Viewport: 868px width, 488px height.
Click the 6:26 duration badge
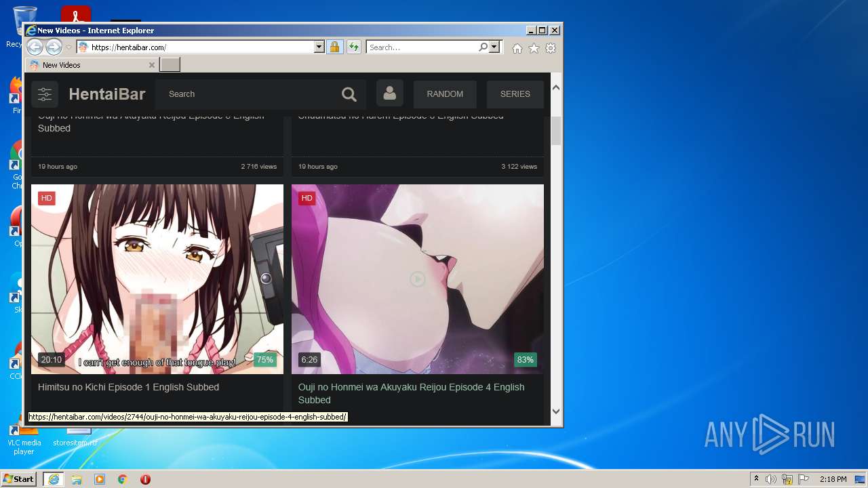click(x=309, y=360)
